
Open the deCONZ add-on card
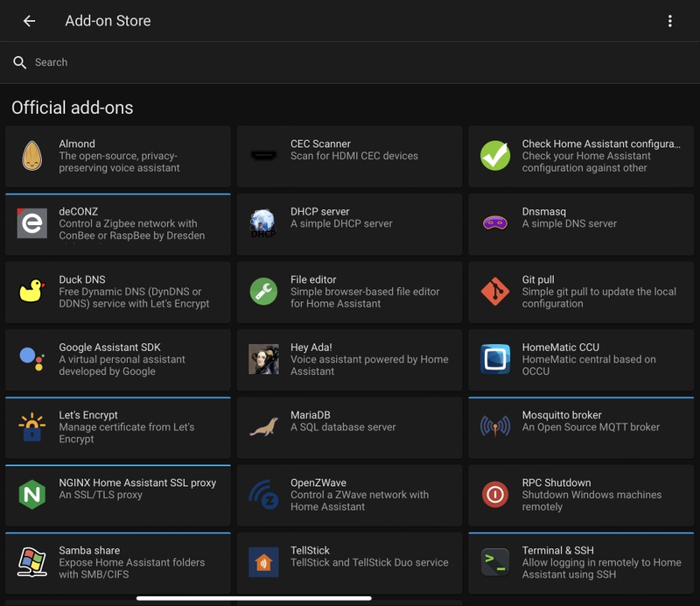point(118,224)
